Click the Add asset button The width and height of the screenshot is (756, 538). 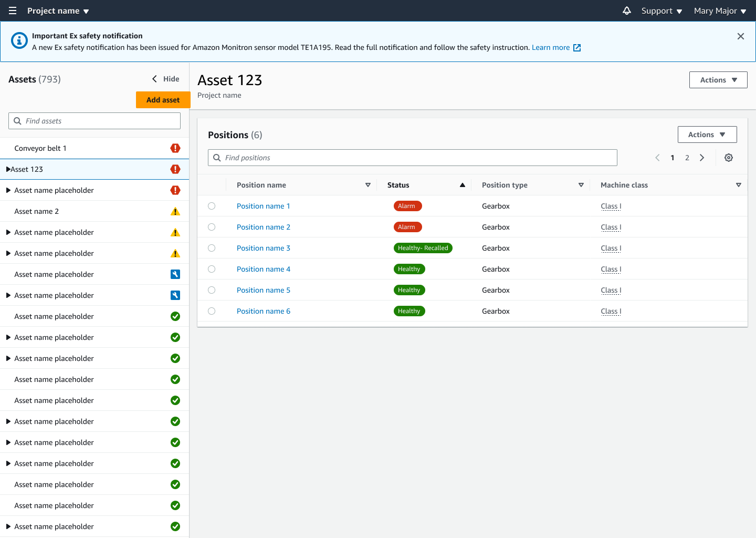[163, 99]
